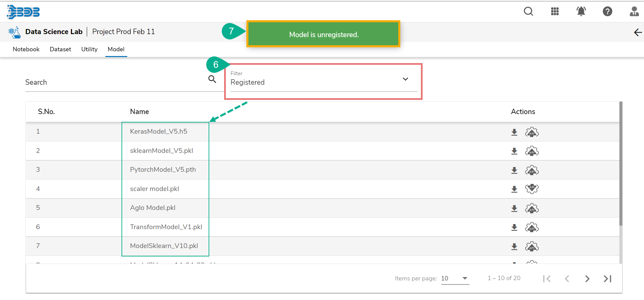Image resolution: width=644 pixels, height=300 pixels.
Task: Switch to the Dataset tab
Action: pyautogui.click(x=60, y=49)
